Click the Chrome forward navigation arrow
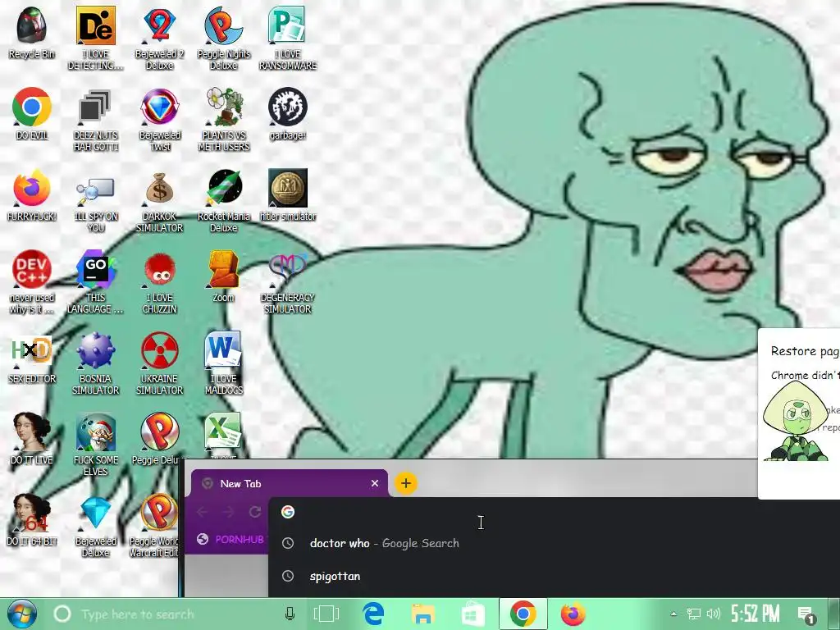Image resolution: width=840 pixels, height=630 pixels. [x=228, y=512]
